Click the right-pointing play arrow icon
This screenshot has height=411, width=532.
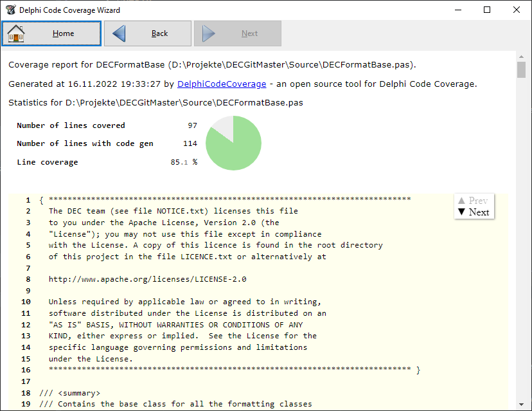pyautogui.click(x=209, y=33)
